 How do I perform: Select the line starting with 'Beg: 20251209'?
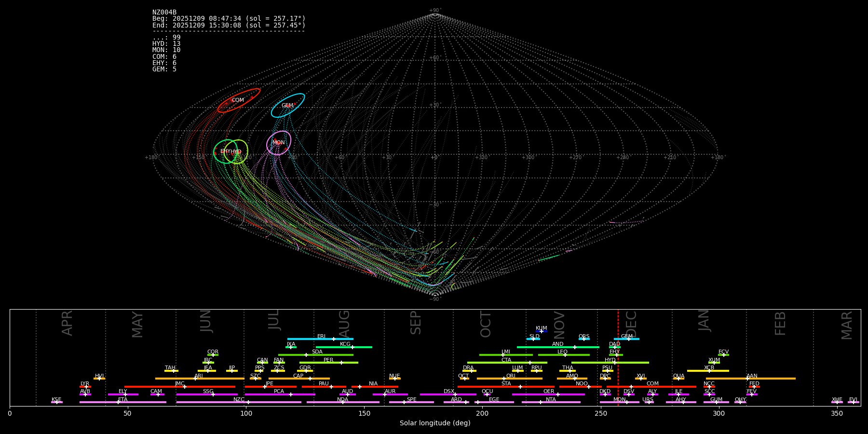coord(229,19)
